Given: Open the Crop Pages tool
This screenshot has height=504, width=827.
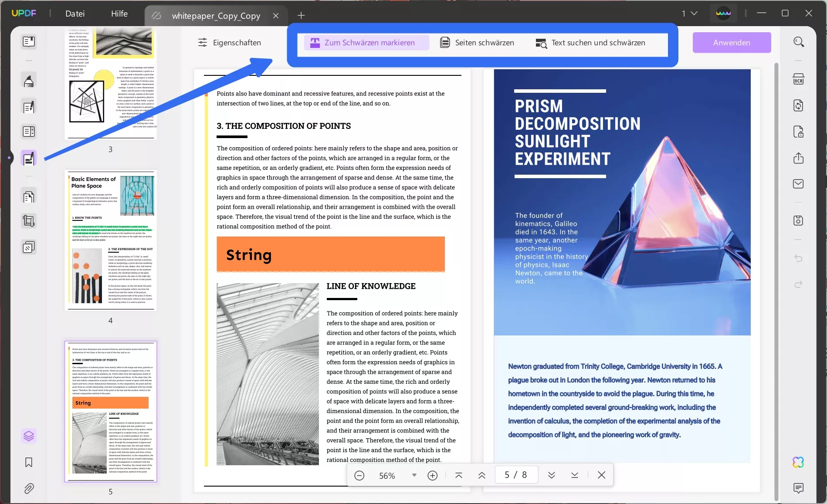Looking at the screenshot, I should click(29, 221).
